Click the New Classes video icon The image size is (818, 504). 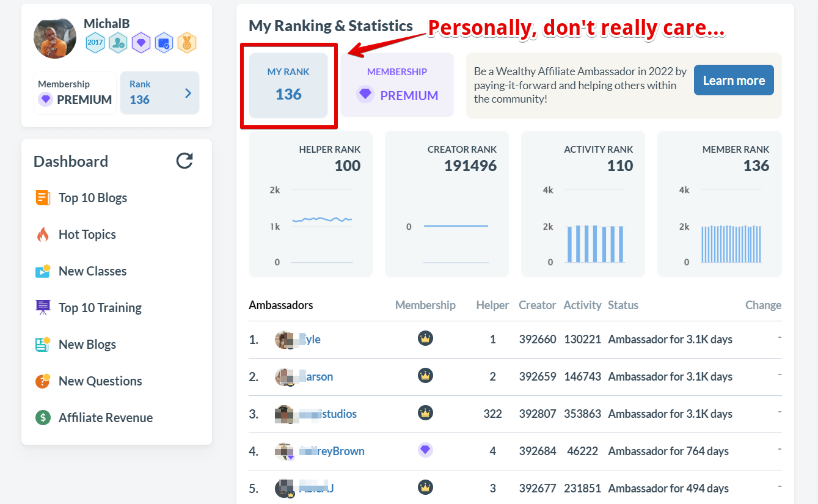click(43, 271)
